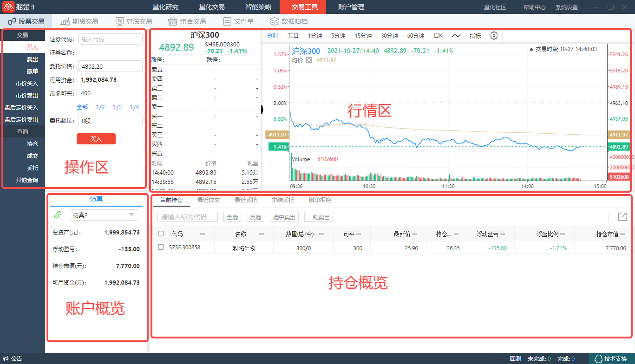Open the 指标 indicators option
Screen dimensions: 635x364
point(475,36)
